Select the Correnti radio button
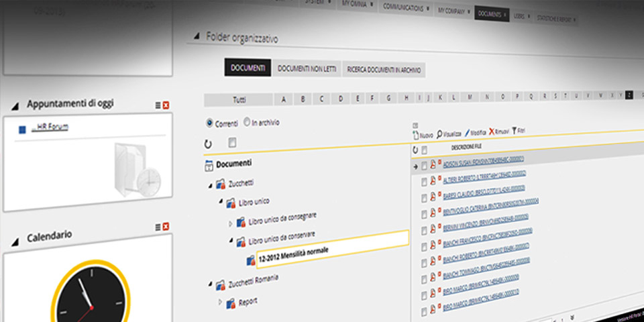The width and height of the screenshot is (644, 322). point(209,123)
